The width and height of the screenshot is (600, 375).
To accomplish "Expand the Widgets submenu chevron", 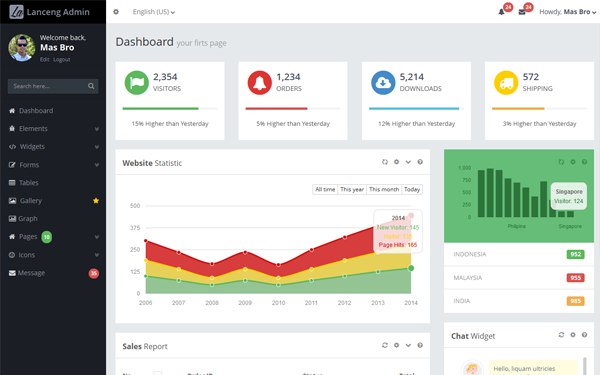I will click(97, 147).
